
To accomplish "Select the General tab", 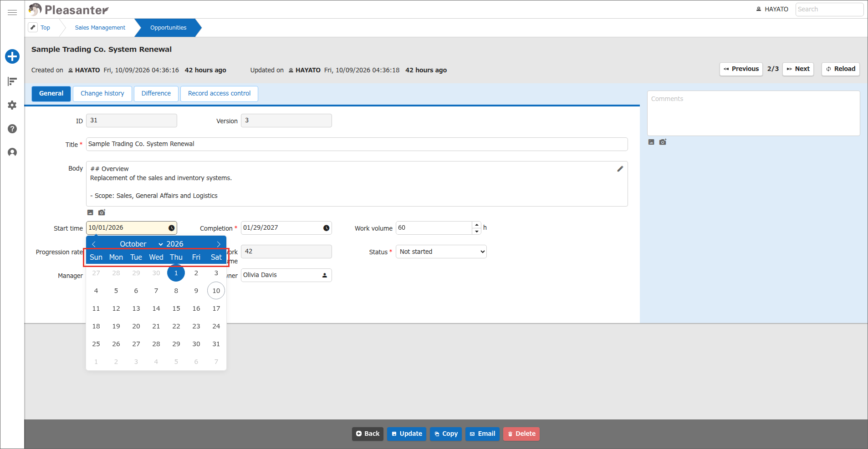I will coord(51,94).
